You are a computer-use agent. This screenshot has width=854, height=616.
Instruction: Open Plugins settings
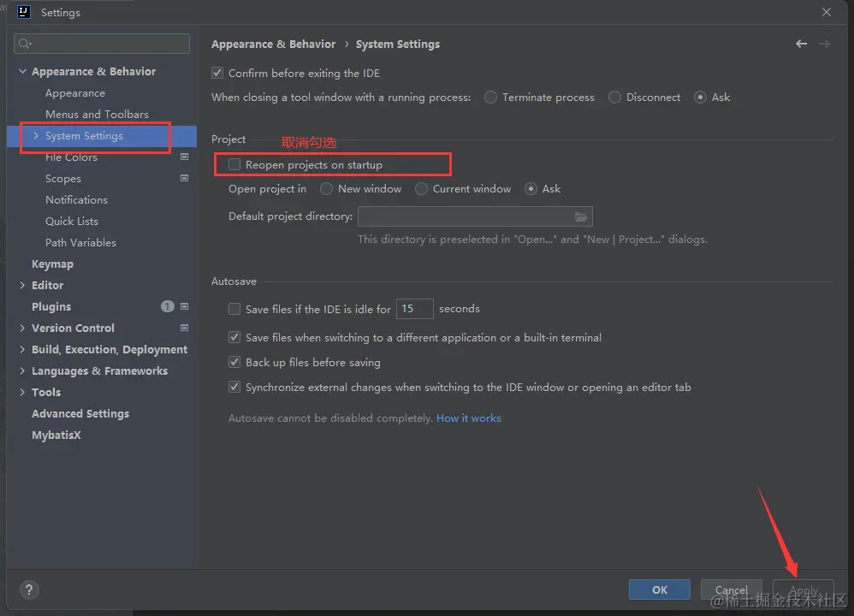pos(51,306)
